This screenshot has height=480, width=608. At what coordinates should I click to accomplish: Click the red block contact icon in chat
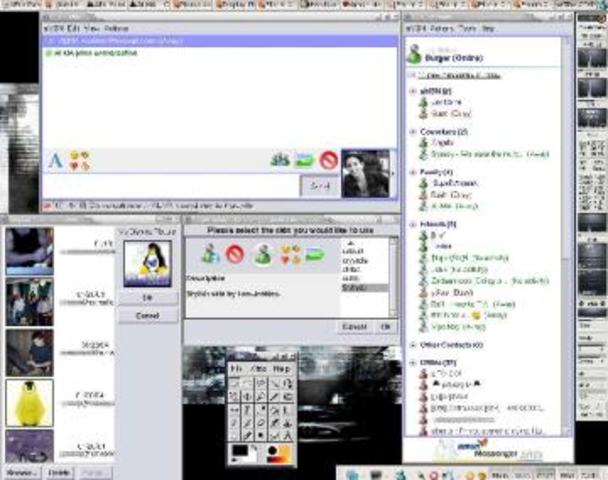pos(328,160)
